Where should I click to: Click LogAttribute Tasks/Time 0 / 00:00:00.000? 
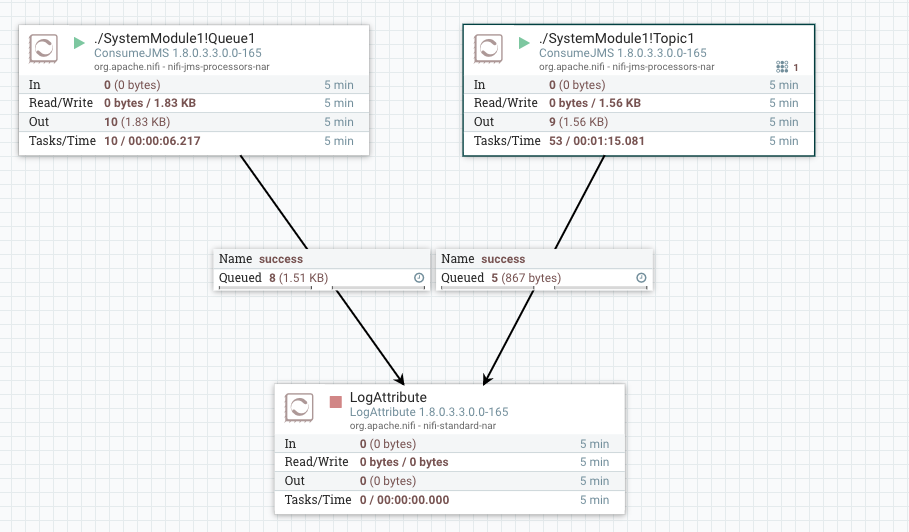[404, 500]
